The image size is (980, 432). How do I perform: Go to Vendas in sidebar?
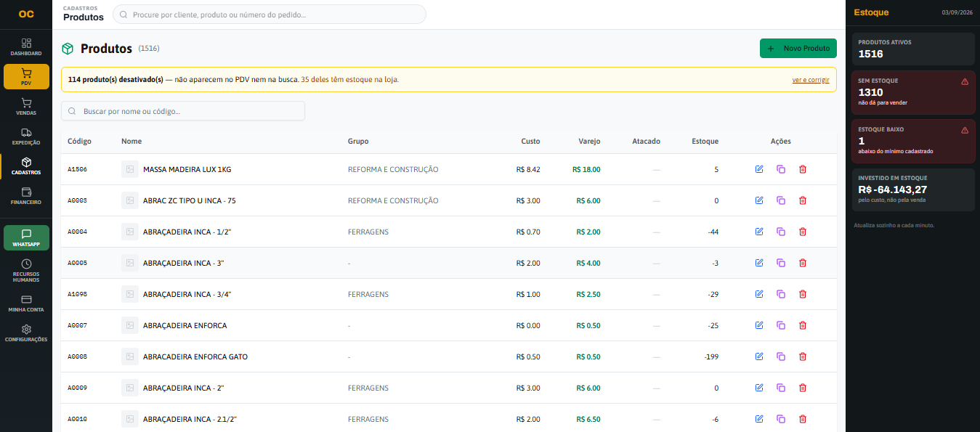(x=26, y=107)
